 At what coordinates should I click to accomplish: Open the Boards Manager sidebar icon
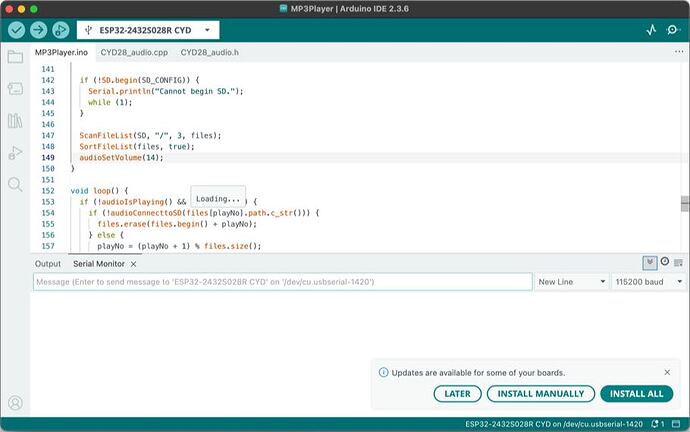(15, 89)
